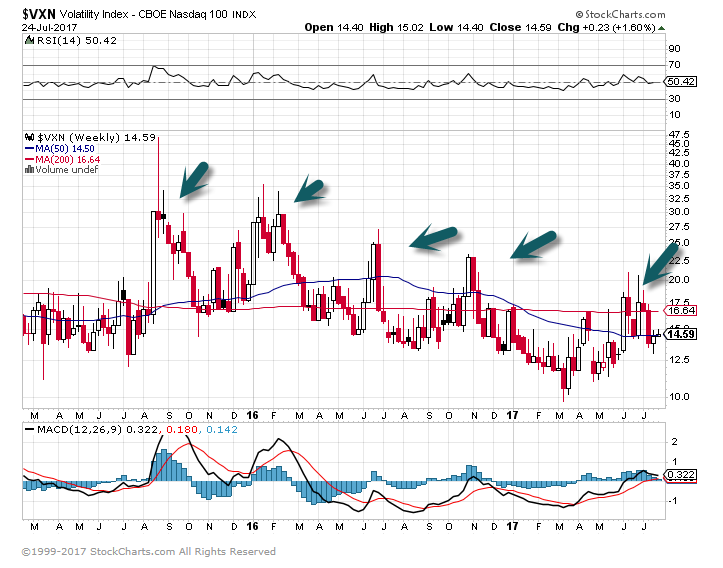Click the 50.42 RSI value tag
Image resolution: width=723 pixels, height=568 pixels.
point(681,82)
